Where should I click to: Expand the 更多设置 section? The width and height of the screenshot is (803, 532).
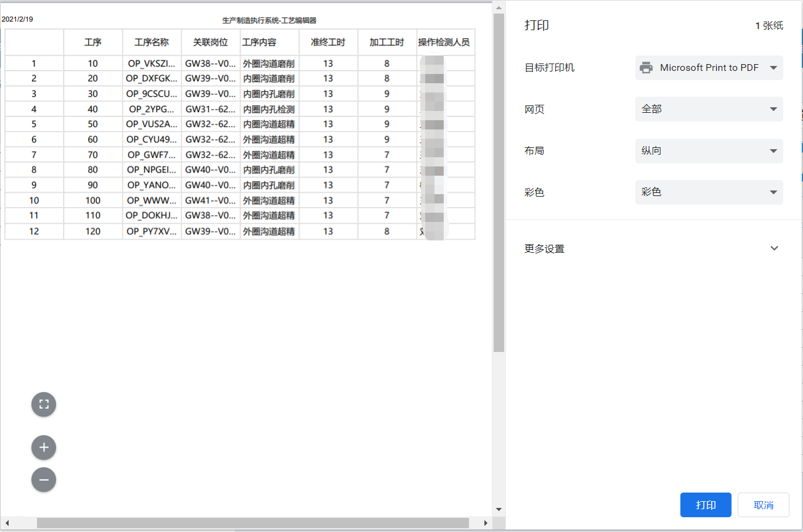pyautogui.click(x=654, y=248)
